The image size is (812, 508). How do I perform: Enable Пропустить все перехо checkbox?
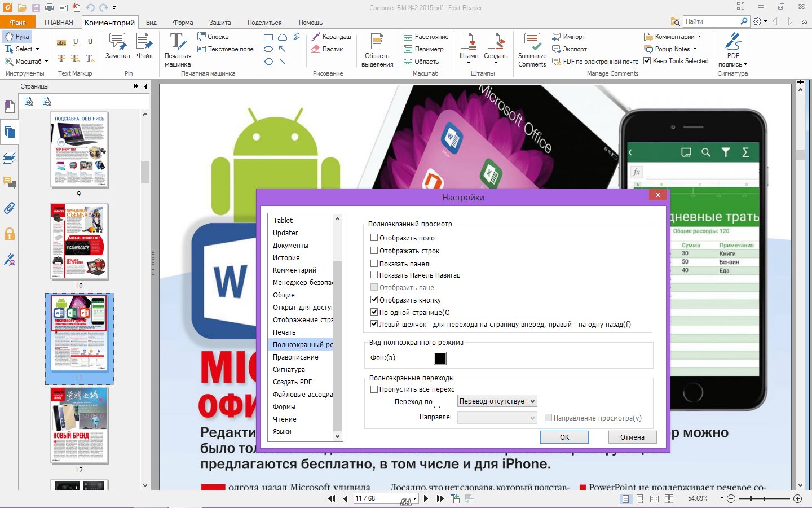(374, 389)
